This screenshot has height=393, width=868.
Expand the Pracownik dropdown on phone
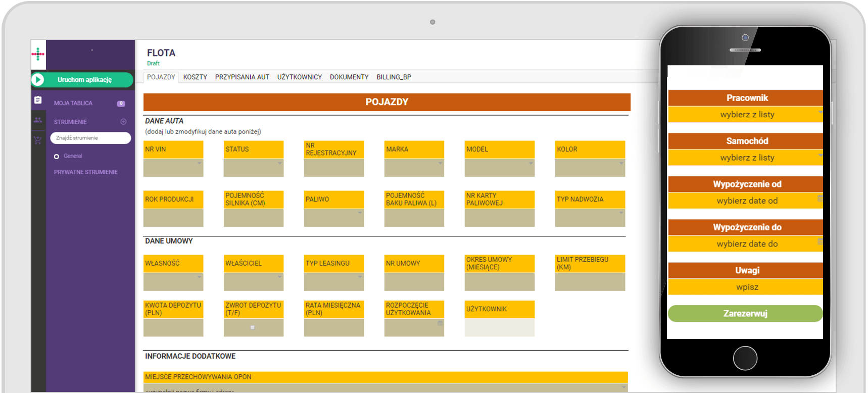(820, 112)
